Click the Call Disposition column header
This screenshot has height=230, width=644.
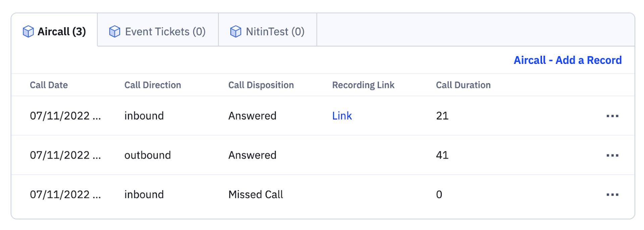[x=261, y=85]
